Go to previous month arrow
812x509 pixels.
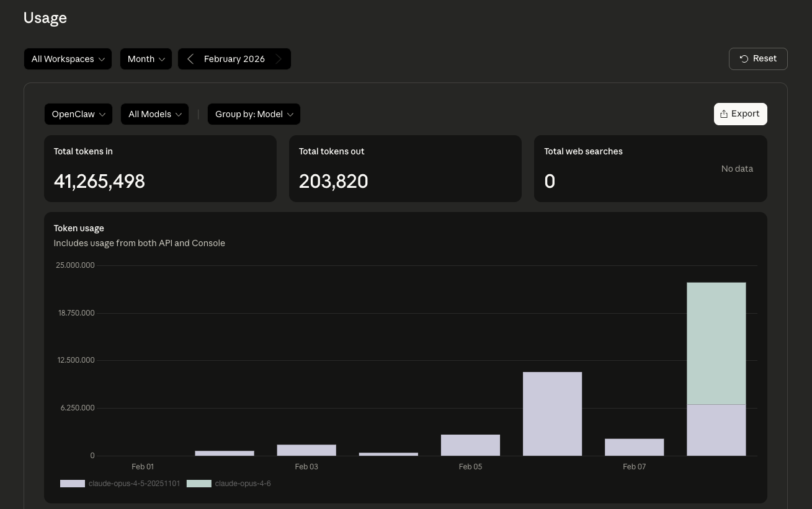(x=190, y=59)
